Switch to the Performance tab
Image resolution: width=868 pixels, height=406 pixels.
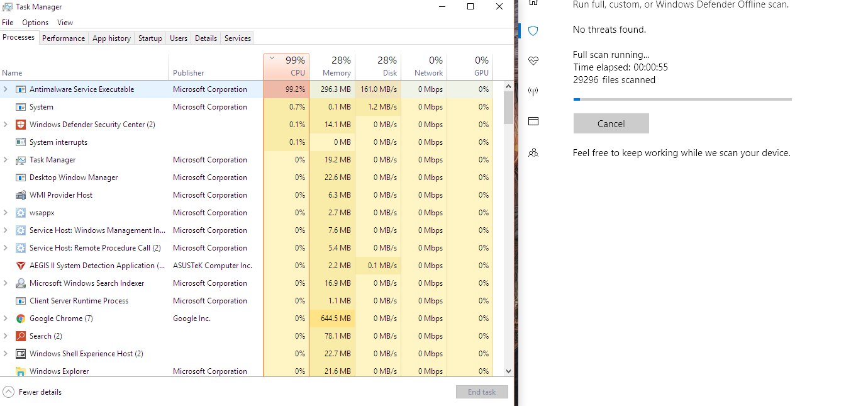(x=64, y=38)
